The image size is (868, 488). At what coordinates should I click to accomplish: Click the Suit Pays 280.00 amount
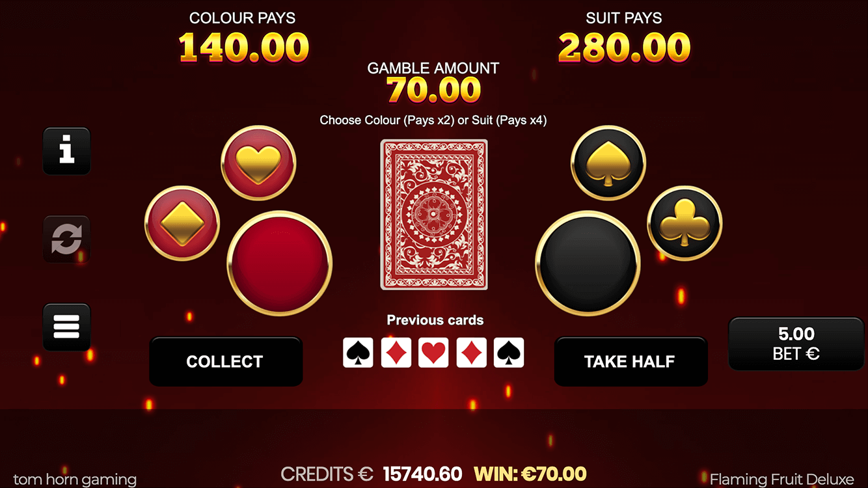coord(624,47)
